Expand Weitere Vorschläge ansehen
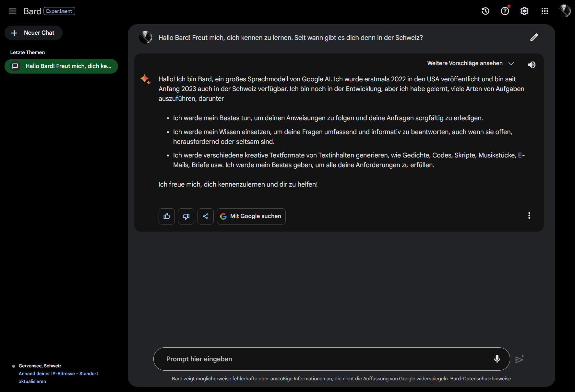The image size is (575, 392). point(471,63)
